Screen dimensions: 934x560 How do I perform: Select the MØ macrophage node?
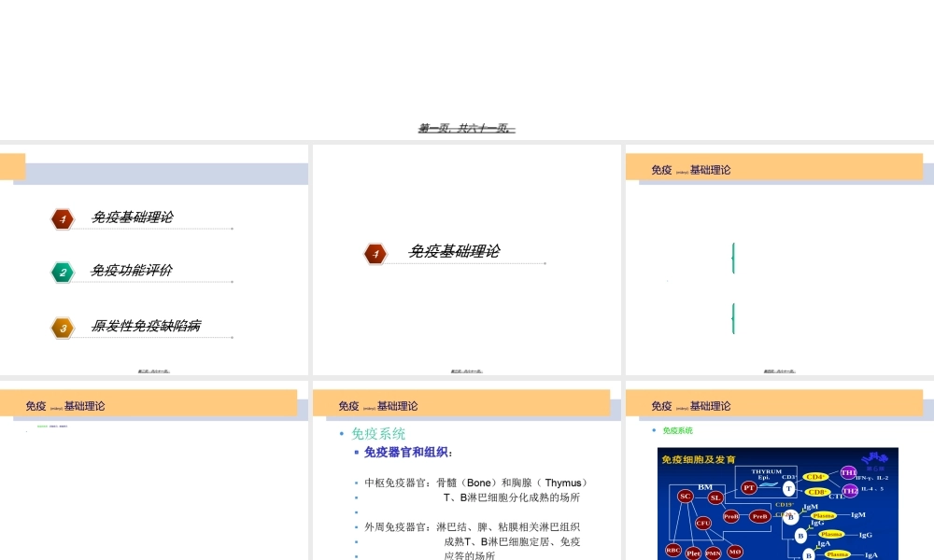coord(735,552)
